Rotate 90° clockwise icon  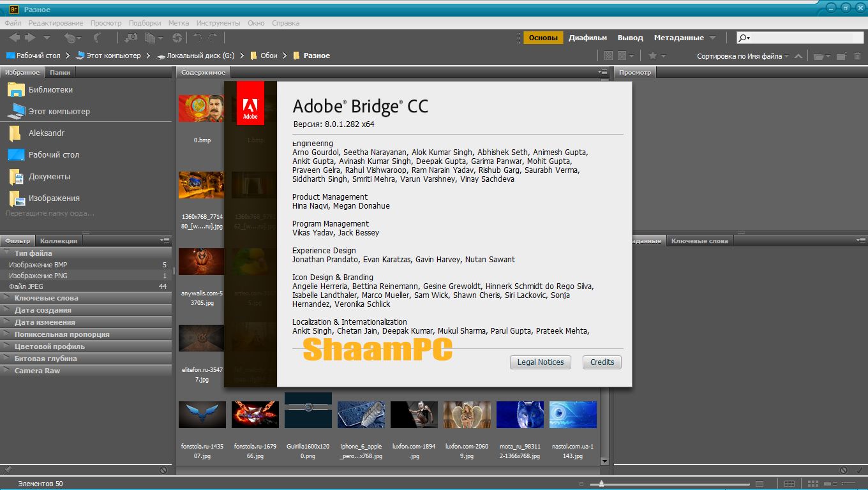[x=213, y=38]
